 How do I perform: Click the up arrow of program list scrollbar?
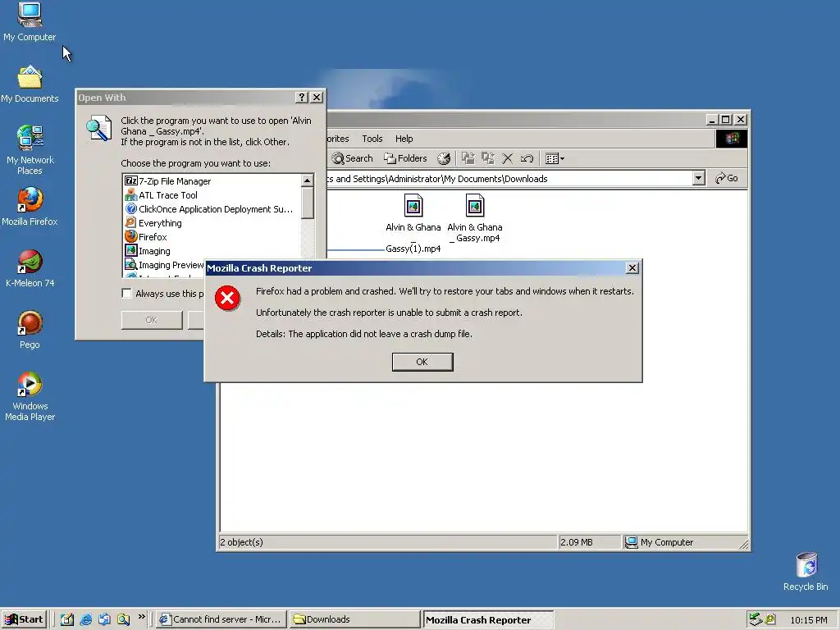307,180
